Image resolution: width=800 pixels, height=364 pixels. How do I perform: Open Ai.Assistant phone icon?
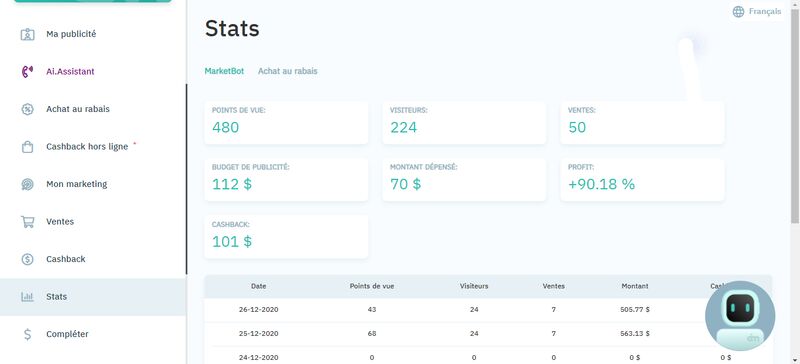(x=27, y=71)
